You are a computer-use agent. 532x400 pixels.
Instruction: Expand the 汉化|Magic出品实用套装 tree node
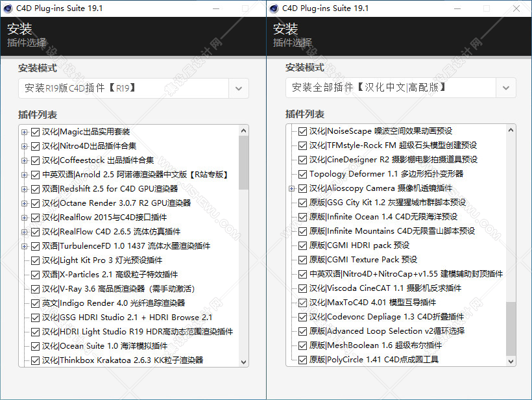pyautogui.click(x=25, y=132)
